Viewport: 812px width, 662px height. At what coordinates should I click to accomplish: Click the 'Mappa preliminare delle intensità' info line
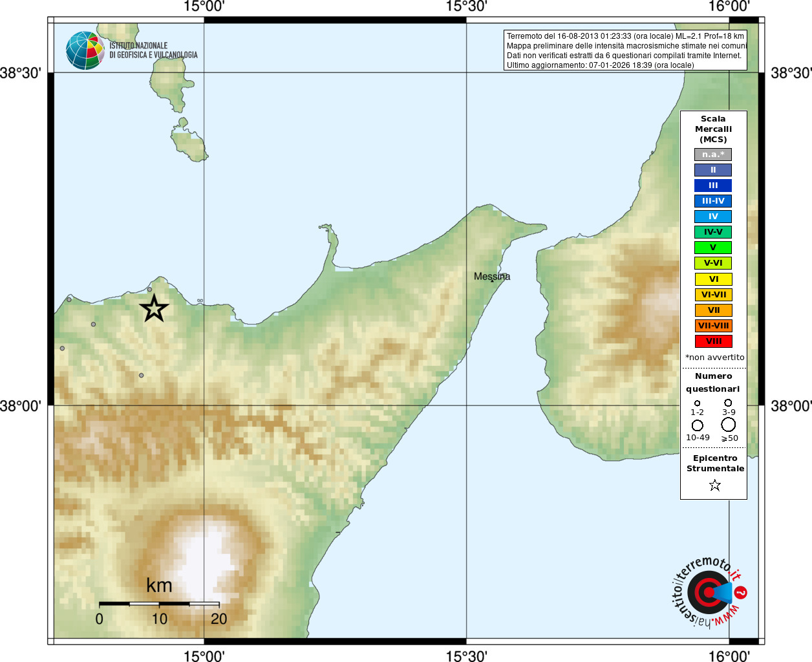point(626,46)
